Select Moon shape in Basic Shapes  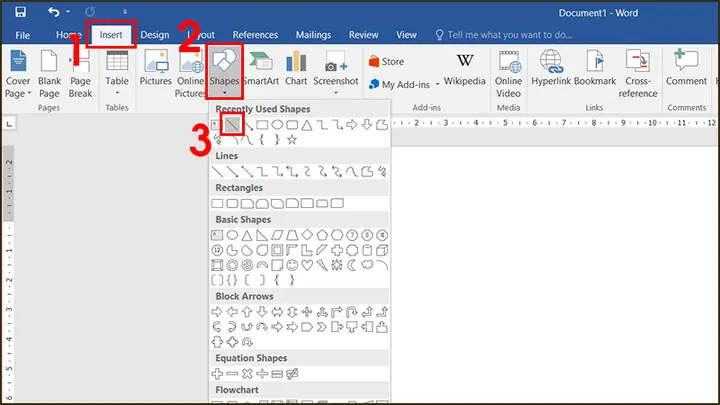pos(352,265)
